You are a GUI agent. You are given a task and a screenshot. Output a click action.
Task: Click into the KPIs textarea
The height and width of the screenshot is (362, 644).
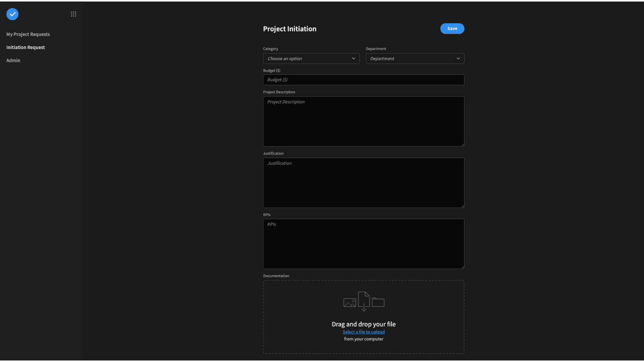pyautogui.click(x=363, y=244)
